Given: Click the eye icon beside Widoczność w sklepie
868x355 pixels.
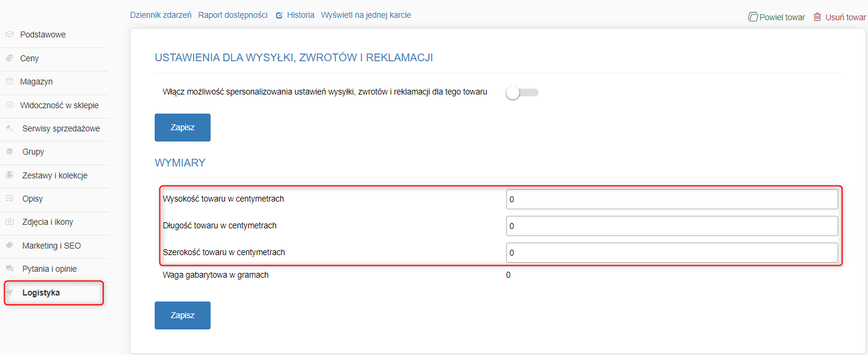Looking at the screenshot, I should (x=10, y=105).
